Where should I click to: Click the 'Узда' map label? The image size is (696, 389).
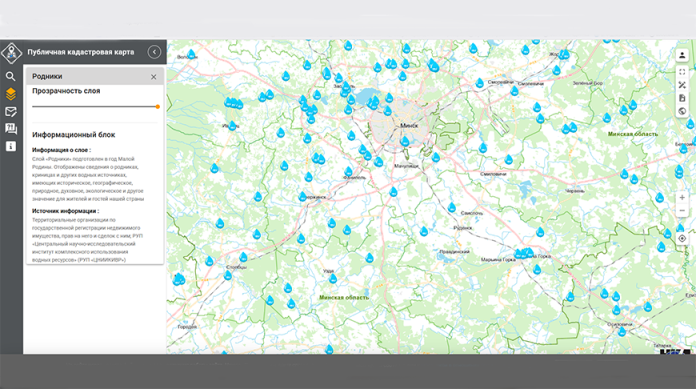[328, 270]
